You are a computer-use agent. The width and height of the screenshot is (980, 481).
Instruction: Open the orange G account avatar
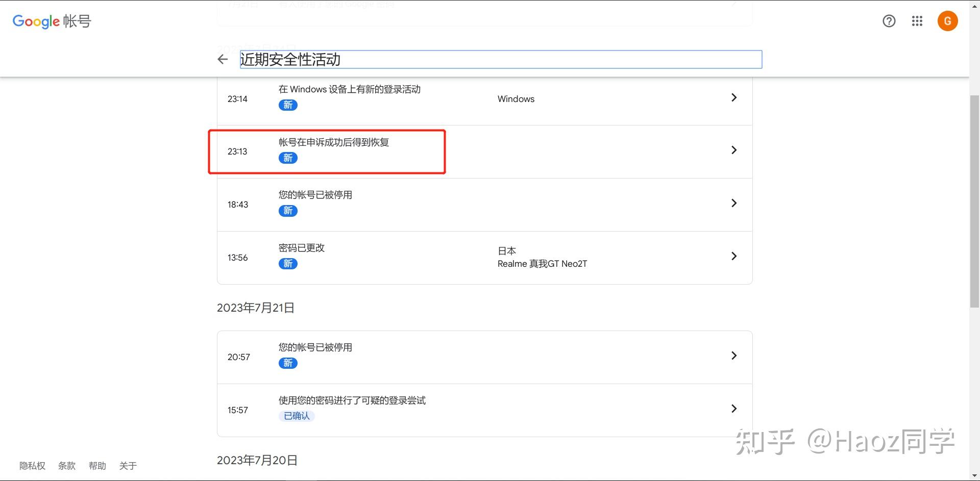point(947,21)
